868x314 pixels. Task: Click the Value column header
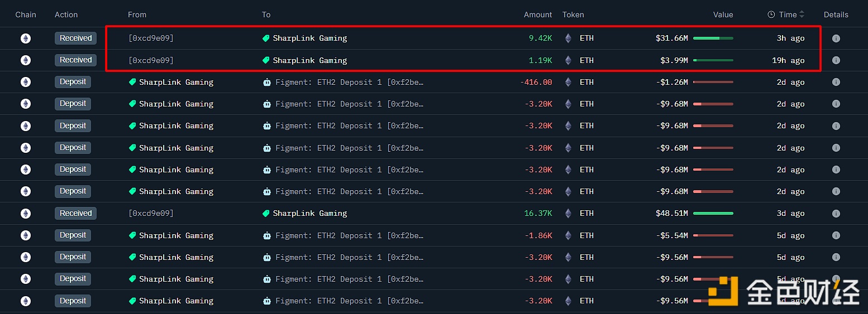click(x=723, y=15)
